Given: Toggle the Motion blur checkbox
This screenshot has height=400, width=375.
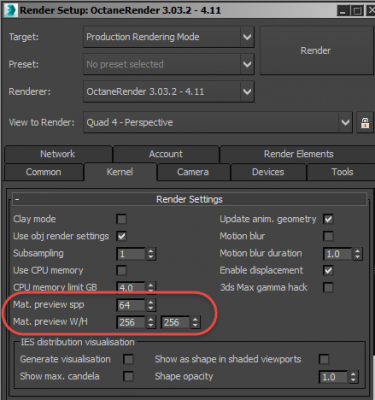Looking at the screenshot, I should (328, 236).
